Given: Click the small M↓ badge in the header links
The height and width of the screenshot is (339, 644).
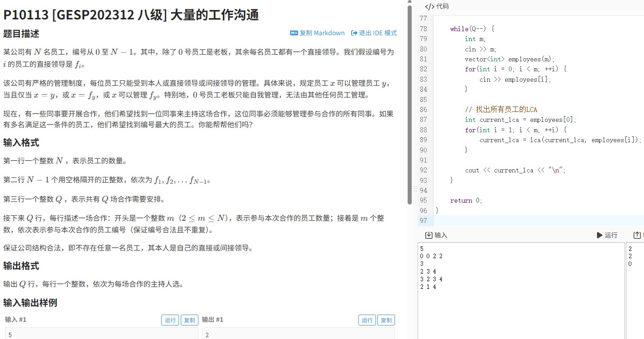Looking at the screenshot, I should coord(294,33).
